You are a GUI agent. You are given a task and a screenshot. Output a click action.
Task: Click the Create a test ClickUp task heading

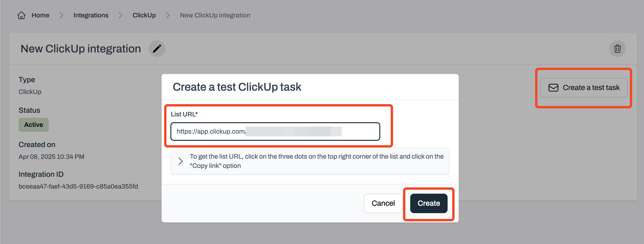pos(237,87)
